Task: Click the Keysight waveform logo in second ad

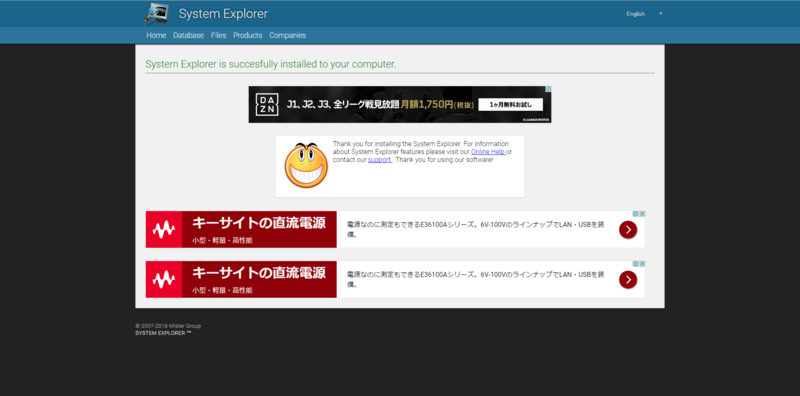Action: point(164,280)
